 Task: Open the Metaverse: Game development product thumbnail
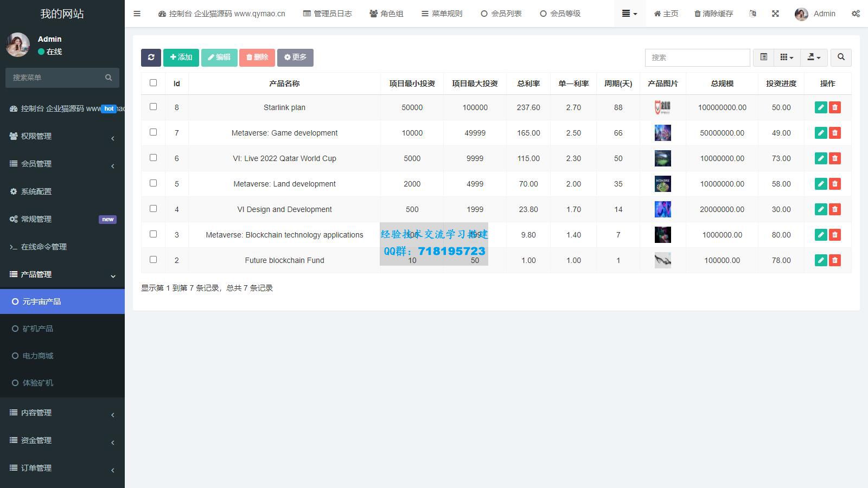point(662,133)
